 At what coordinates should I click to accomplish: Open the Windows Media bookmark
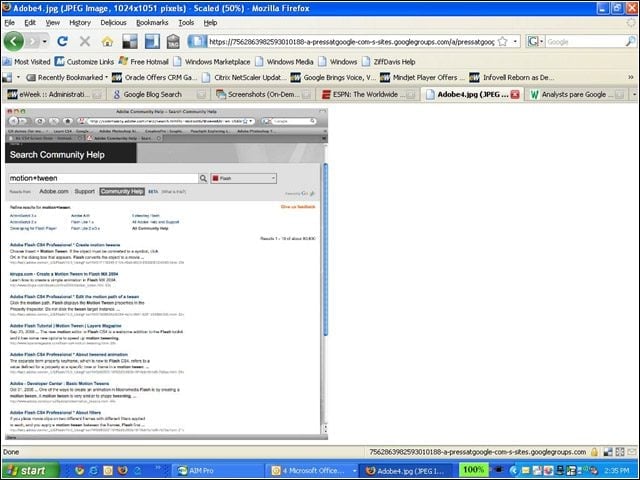pos(284,62)
